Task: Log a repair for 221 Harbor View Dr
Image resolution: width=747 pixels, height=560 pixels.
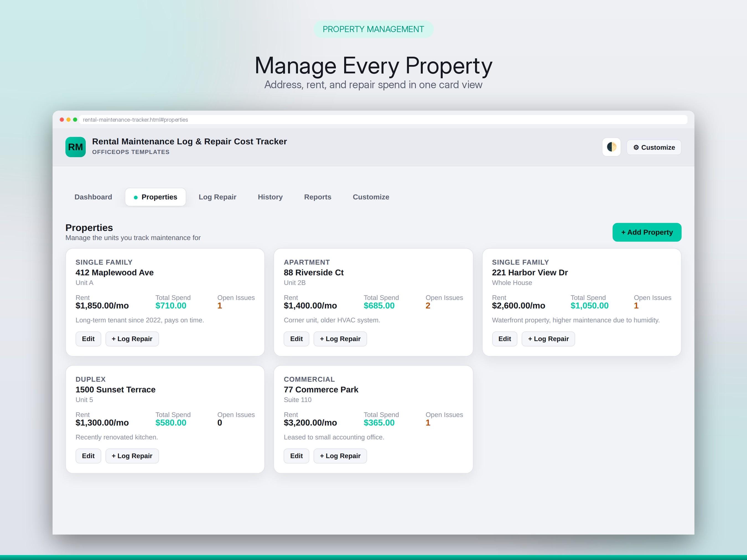Action: (x=548, y=338)
